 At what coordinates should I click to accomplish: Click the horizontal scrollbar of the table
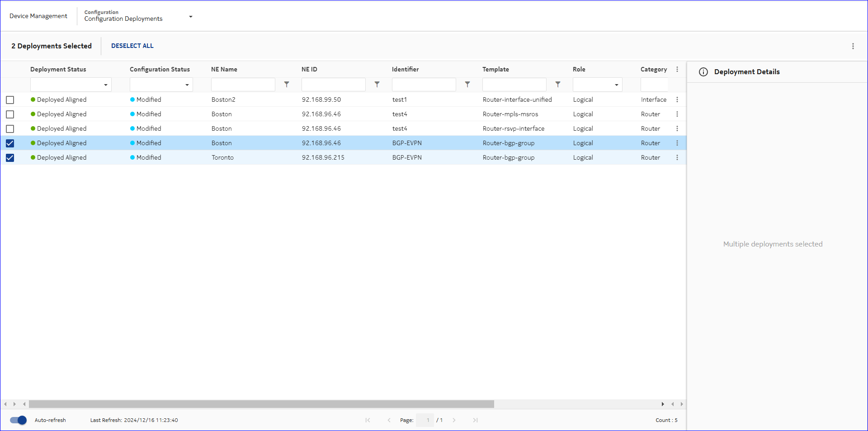pyautogui.click(x=261, y=404)
